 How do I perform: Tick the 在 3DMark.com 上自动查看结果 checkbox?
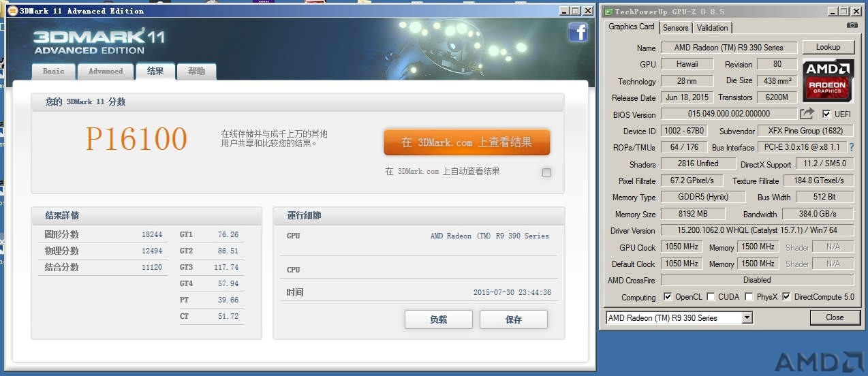[x=546, y=172]
